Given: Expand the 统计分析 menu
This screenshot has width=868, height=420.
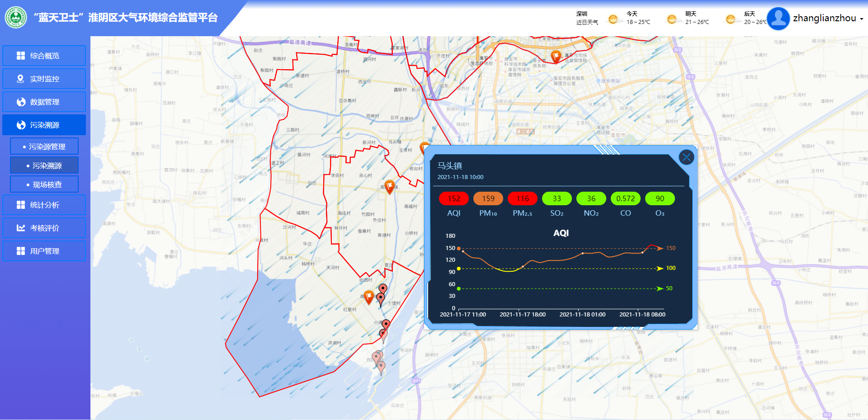Looking at the screenshot, I should [44, 205].
